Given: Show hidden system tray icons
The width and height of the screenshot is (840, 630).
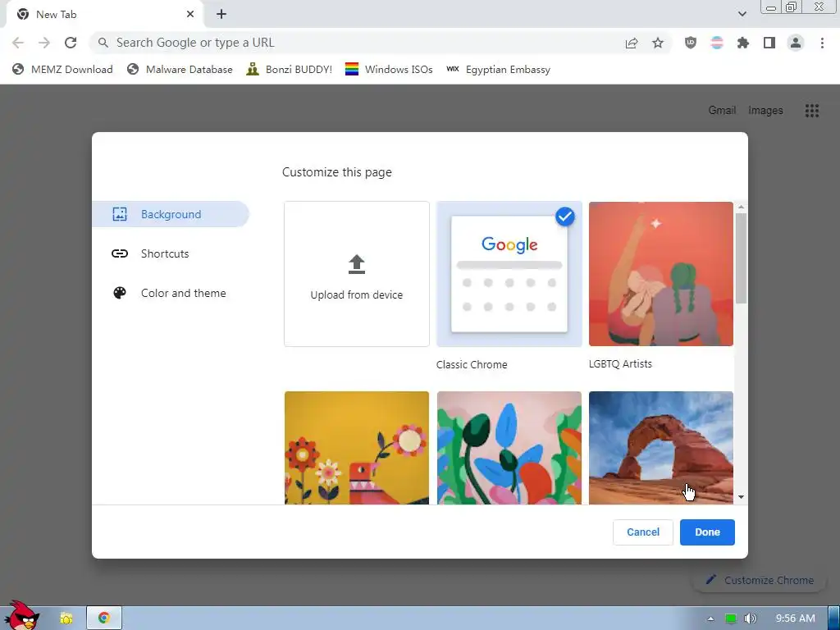Looking at the screenshot, I should pyautogui.click(x=710, y=619).
